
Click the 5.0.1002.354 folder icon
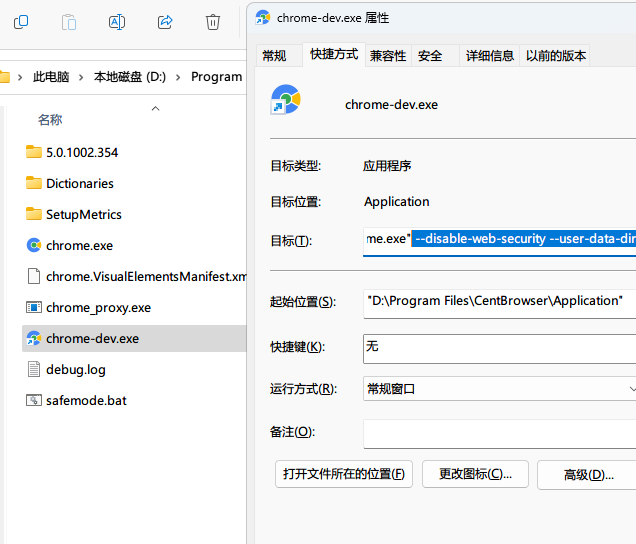[x=34, y=152]
